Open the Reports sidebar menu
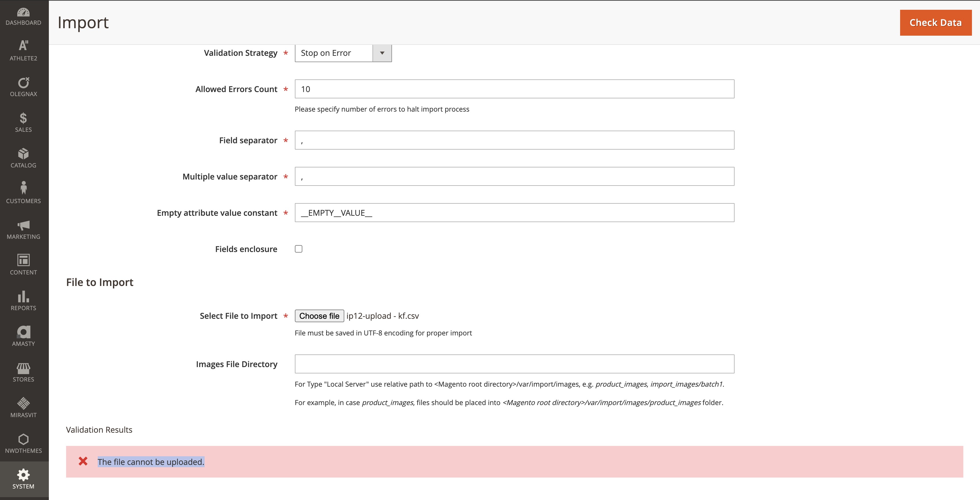The image size is (980, 500). tap(23, 301)
